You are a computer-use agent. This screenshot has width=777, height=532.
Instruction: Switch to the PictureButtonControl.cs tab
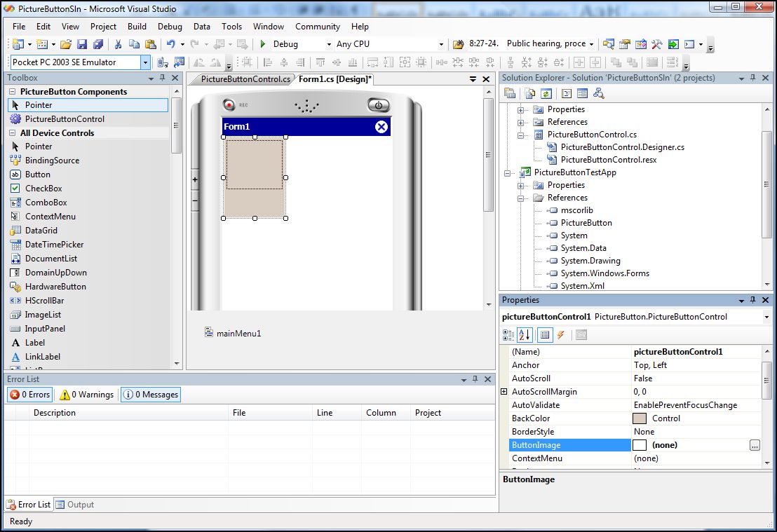click(x=245, y=79)
